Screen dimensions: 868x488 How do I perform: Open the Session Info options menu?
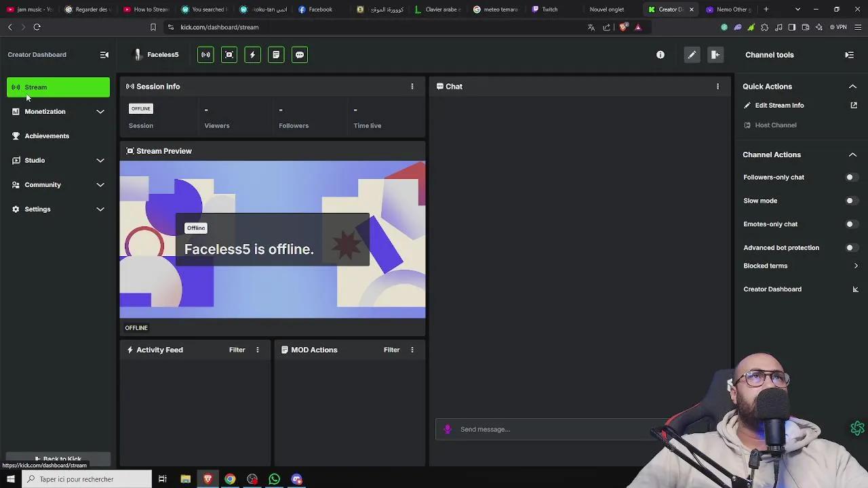pos(412,86)
